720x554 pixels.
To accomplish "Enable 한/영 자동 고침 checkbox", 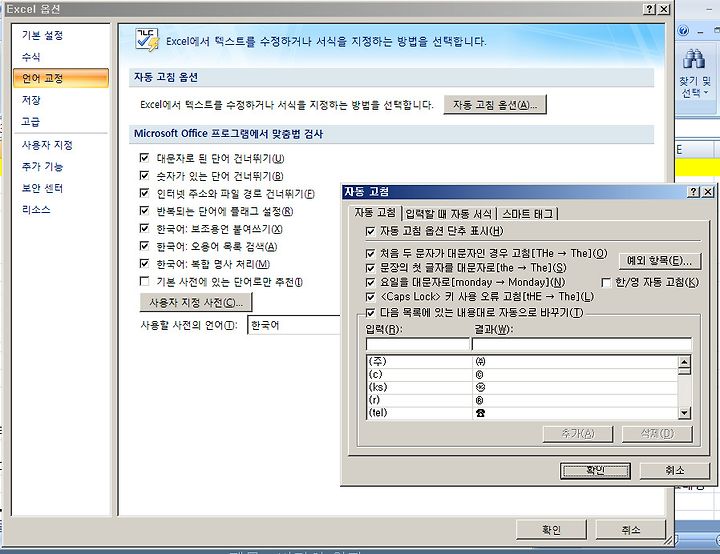I will pyautogui.click(x=606, y=282).
